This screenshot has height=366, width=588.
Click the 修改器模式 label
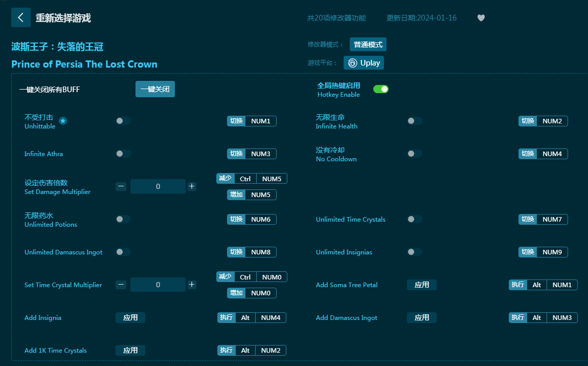(x=326, y=45)
